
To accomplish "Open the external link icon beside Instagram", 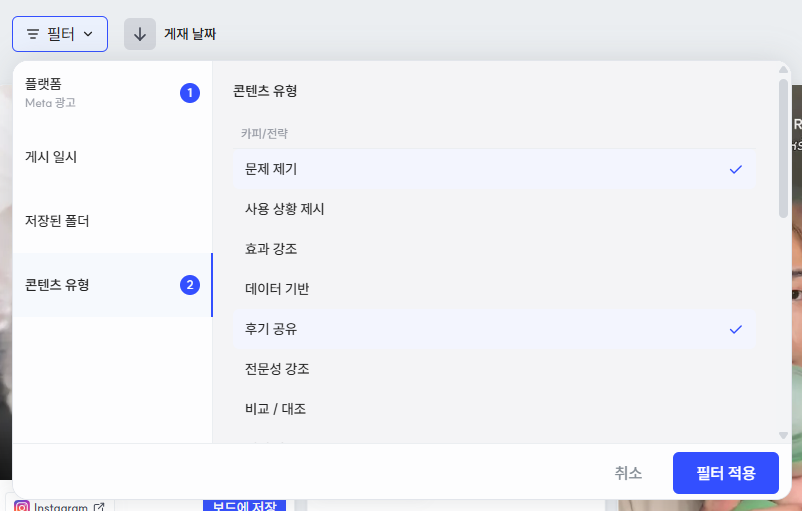I will click(x=99, y=507).
